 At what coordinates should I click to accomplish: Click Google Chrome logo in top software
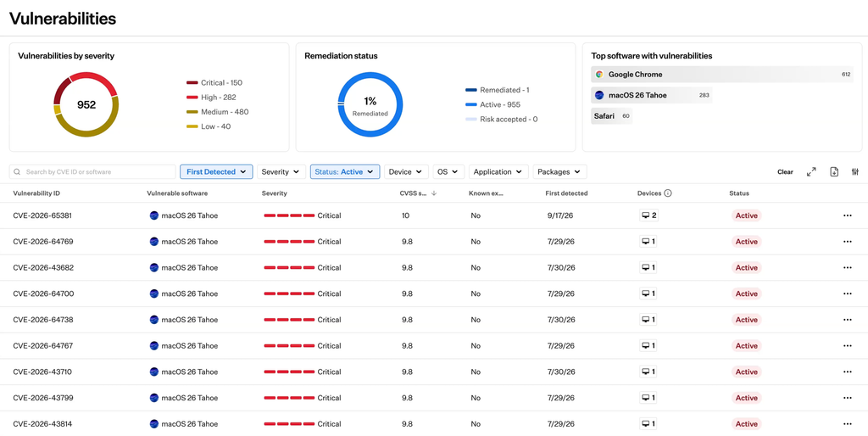point(599,75)
